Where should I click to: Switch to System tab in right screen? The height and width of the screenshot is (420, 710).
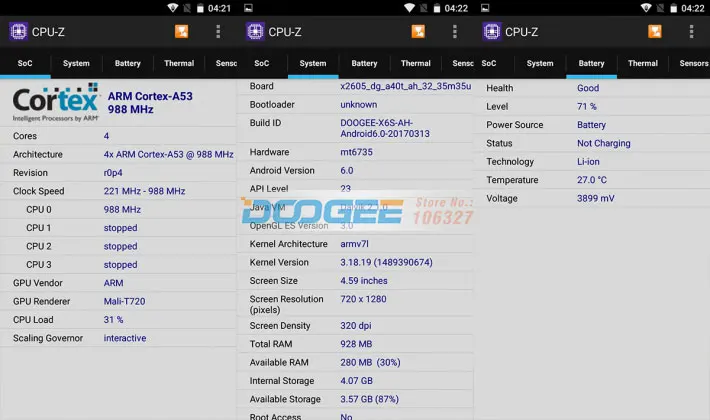pos(540,63)
